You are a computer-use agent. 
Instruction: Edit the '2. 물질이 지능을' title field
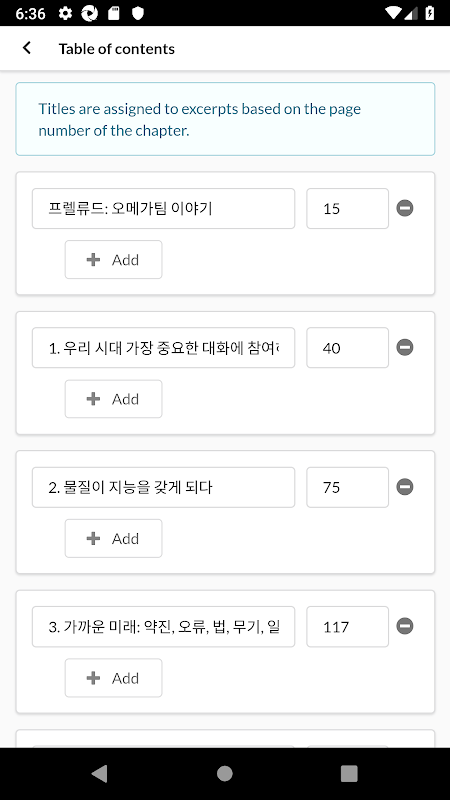163,487
